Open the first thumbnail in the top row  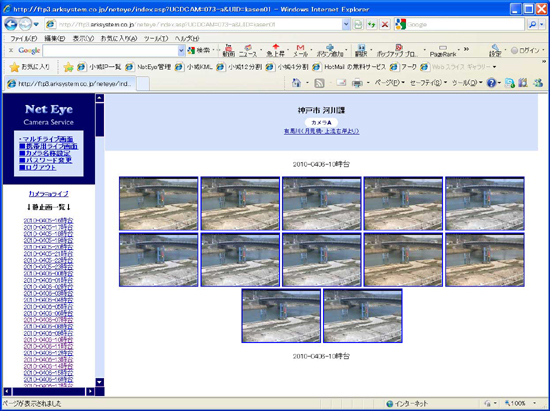point(159,203)
